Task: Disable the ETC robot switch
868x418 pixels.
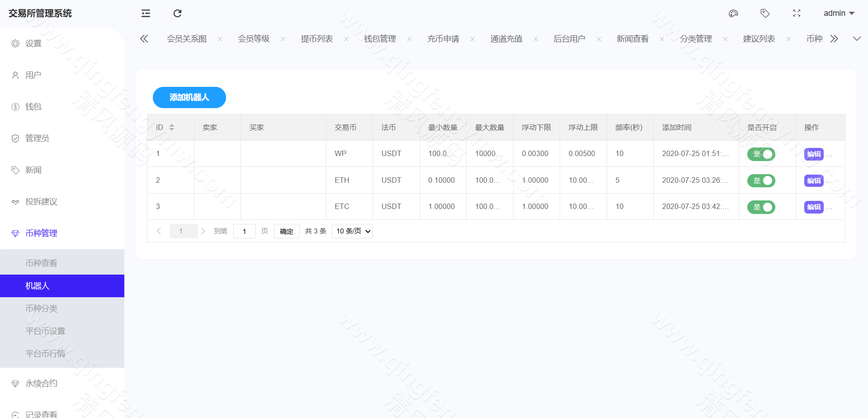Action: click(x=761, y=207)
